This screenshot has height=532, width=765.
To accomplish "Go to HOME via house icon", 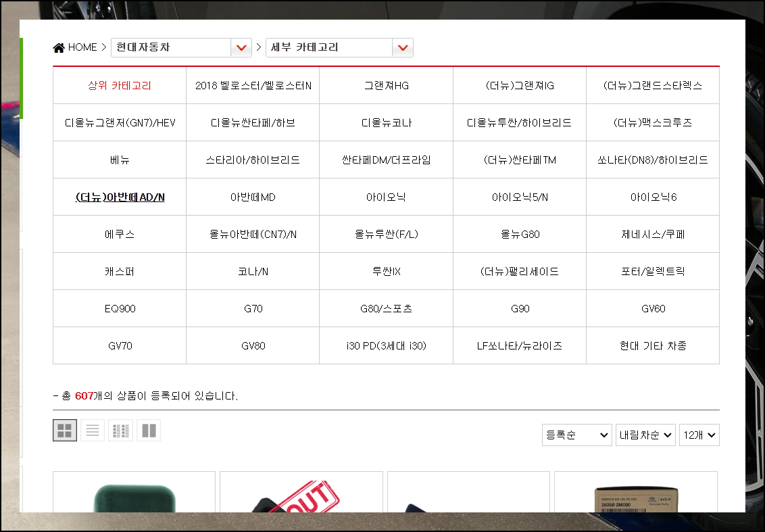I will pyautogui.click(x=59, y=47).
